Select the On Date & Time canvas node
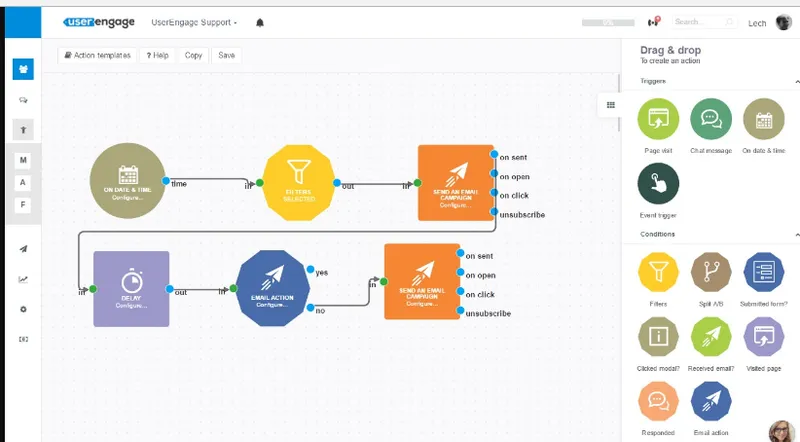 coord(128,181)
